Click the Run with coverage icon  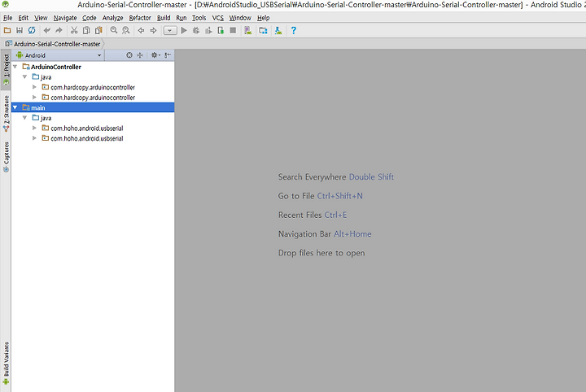(x=208, y=31)
